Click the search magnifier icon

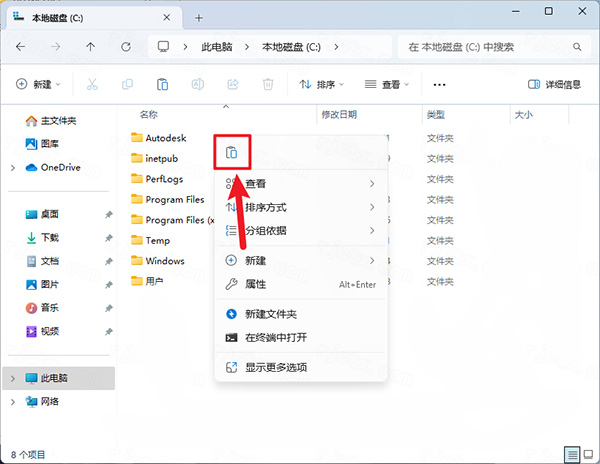pos(577,47)
